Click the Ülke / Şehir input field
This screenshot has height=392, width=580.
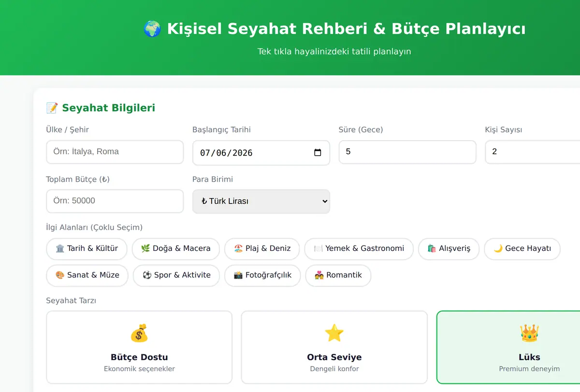pos(115,152)
